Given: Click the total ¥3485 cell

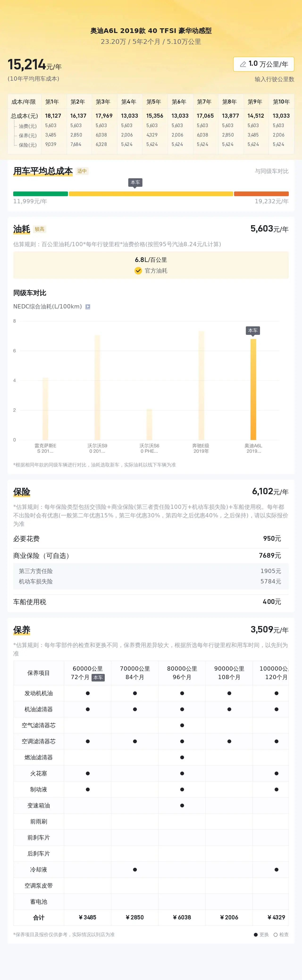Looking at the screenshot, I should [x=88, y=918].
